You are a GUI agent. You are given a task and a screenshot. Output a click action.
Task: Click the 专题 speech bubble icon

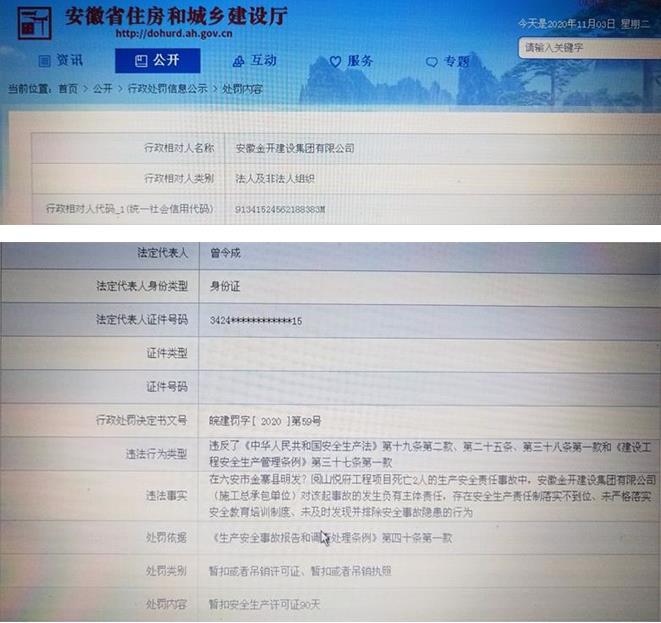click(432, 62)
